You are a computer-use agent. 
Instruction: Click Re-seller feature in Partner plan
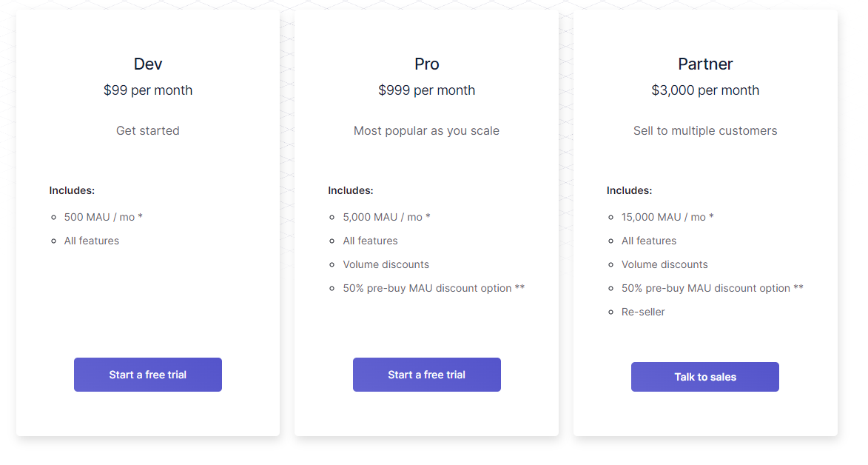click(643, 312)
